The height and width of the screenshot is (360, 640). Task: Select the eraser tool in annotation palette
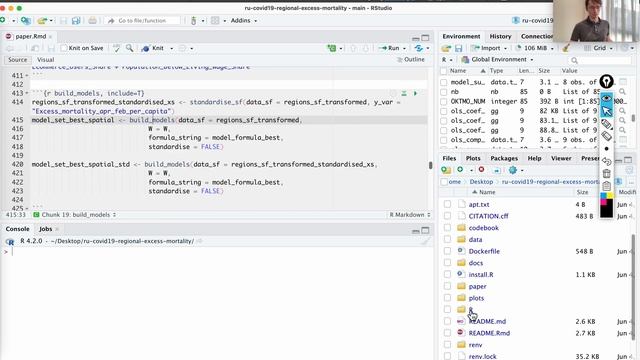click(x=607, y=136)
